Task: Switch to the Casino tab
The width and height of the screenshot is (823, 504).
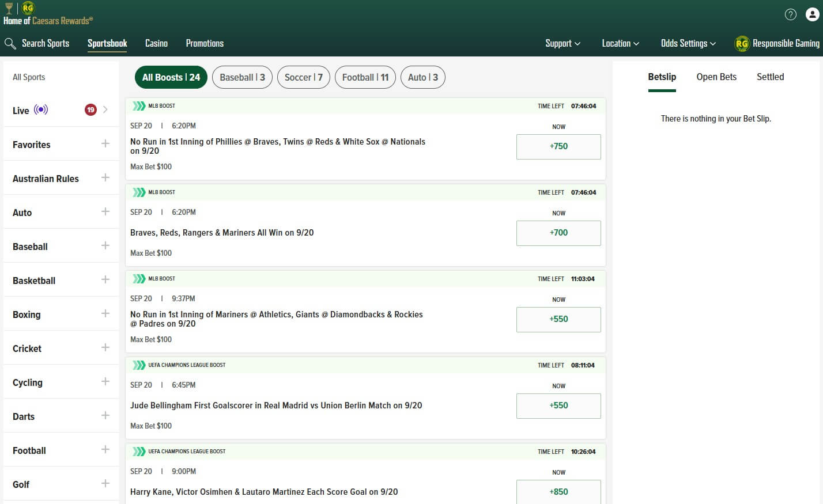Action: (156, 43)
